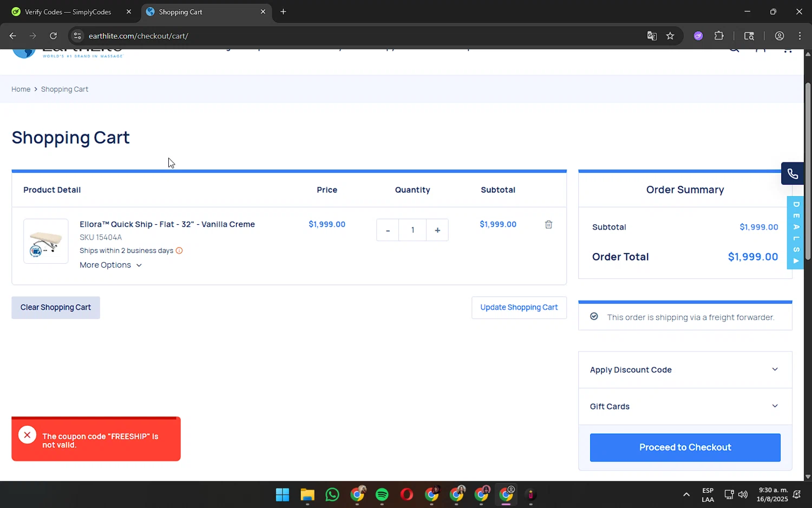This screenshot has width=812, height=508.
Task: Open the network icon in system tray
Action: pyautogui.click(x=729, y=494)
